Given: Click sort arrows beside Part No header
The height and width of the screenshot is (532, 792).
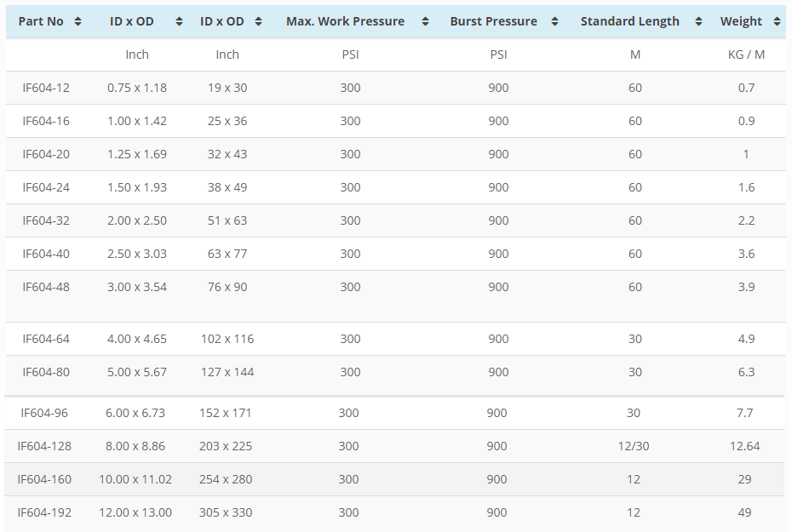Looking at the screenshot, I should (x=78, y=21).
